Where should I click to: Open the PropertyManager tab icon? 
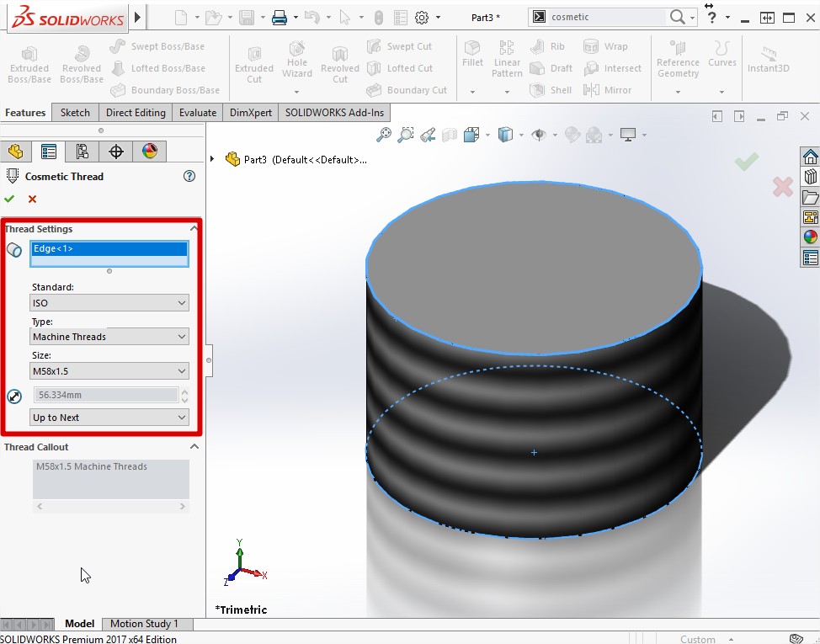tap(49, 152)
